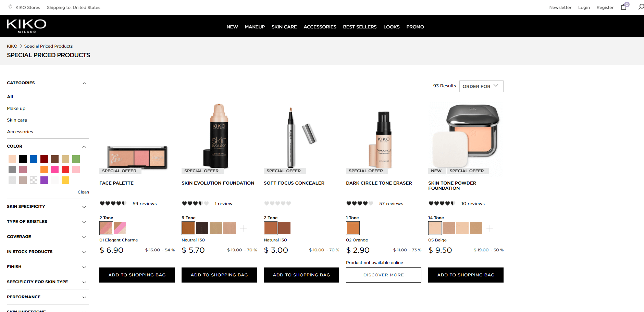The image size is (644, 312).
Task: Filter by the green color swatch
Action: (x=76, y=159)
